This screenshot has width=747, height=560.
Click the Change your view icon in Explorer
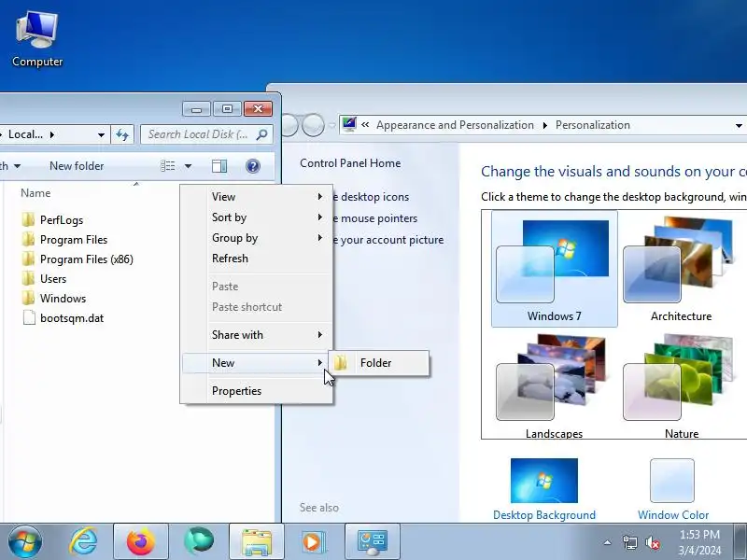pos(168,166)
